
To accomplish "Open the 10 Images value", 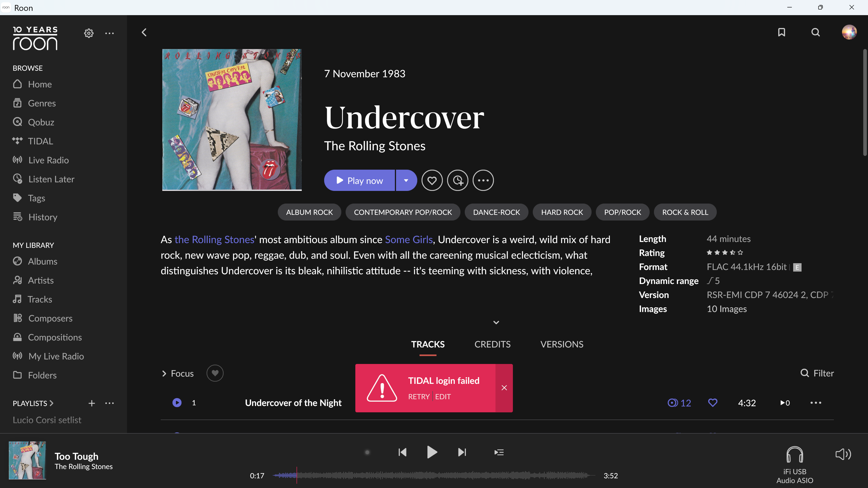I will point(727,309).
